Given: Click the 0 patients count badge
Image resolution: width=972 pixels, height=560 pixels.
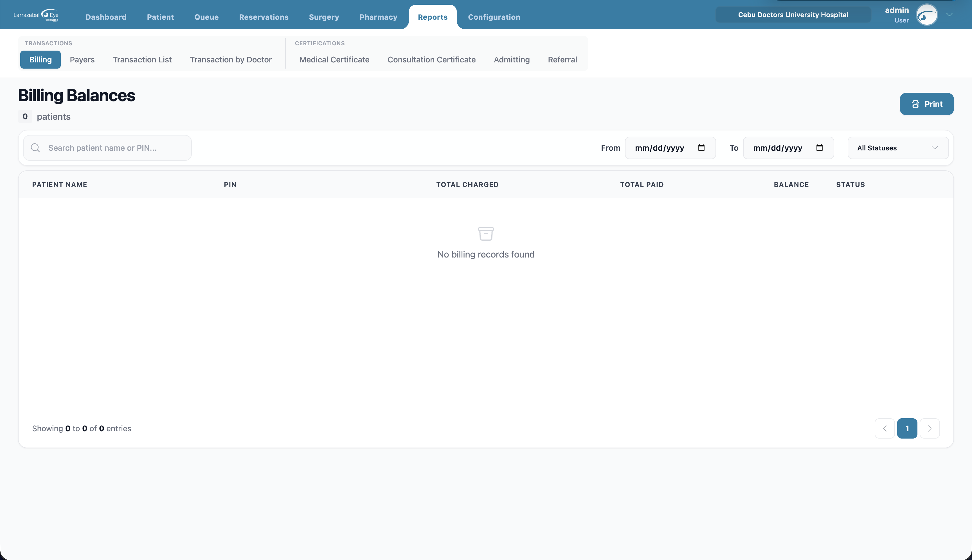Looking at the screenshot, I should 25,117.
